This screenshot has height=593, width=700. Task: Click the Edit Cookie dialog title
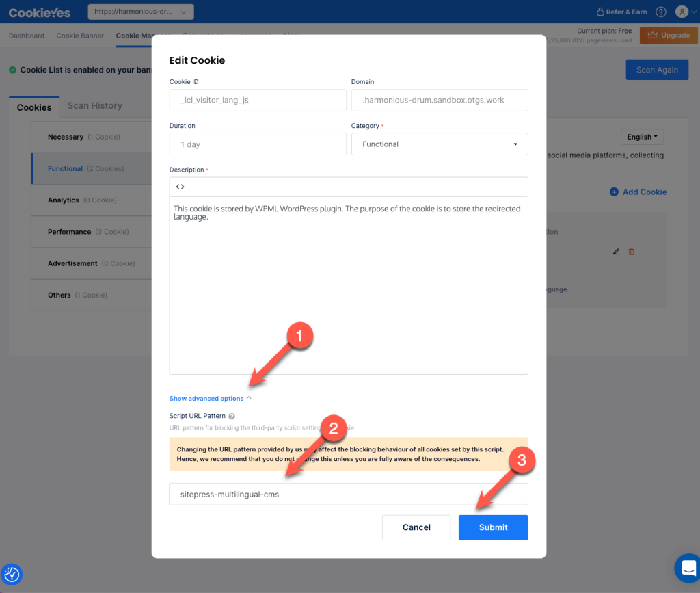pyautogui.click(x=197, y=60)
